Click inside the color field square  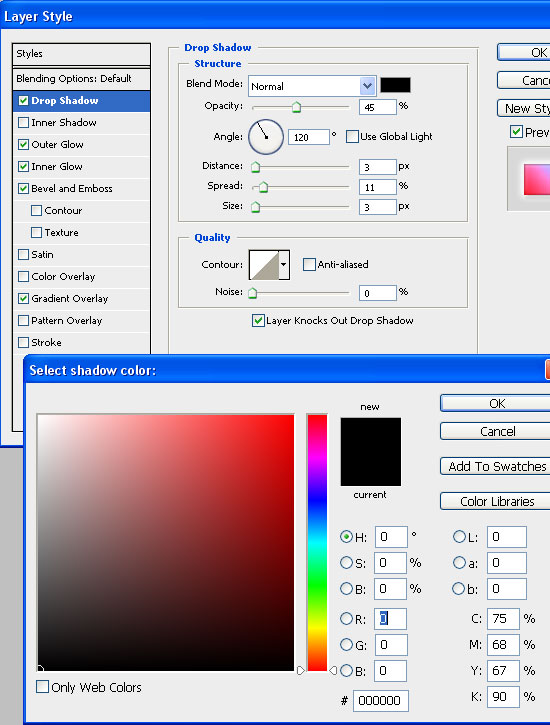[x=165, y=542]
